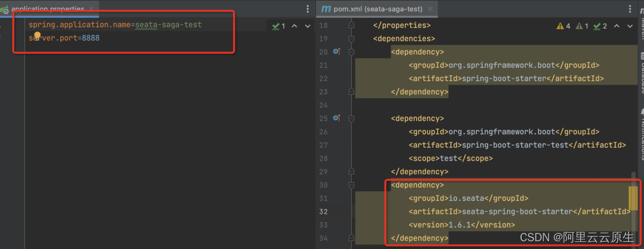The width and height of the screenshot is (644, 249).
Task: Click groupId org.springframework.boot on line 26
Action: 501,132
